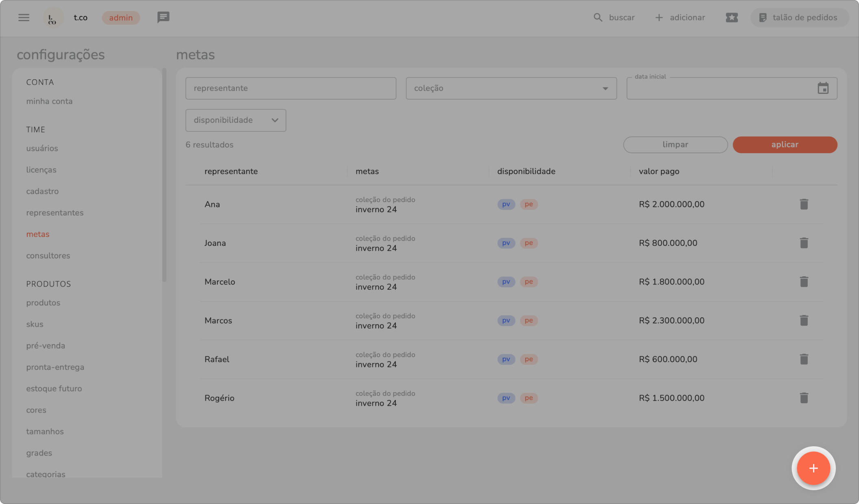Open talão de pedidos

point(799,17)
